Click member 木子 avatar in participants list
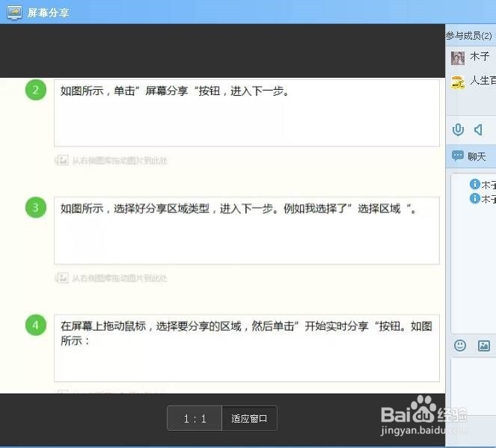The height and width of the screenshot is (448, 496). (x=458, y=58)
